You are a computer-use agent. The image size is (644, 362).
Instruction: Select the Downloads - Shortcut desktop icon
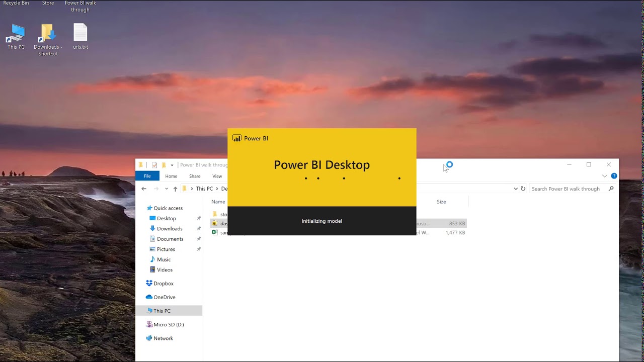point(48,40)
